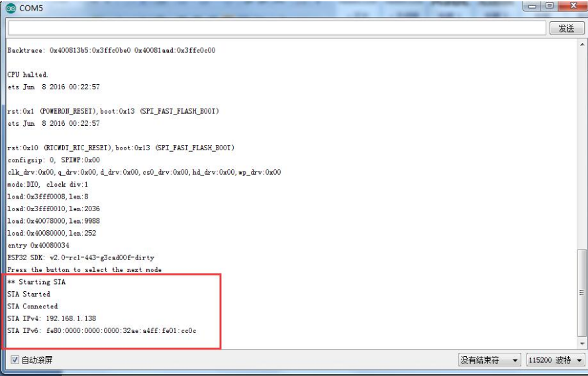This screenshot has width=588, height=376.
Task: Select the 'mode:DIO, clock div:1' line
Action: 48,185
